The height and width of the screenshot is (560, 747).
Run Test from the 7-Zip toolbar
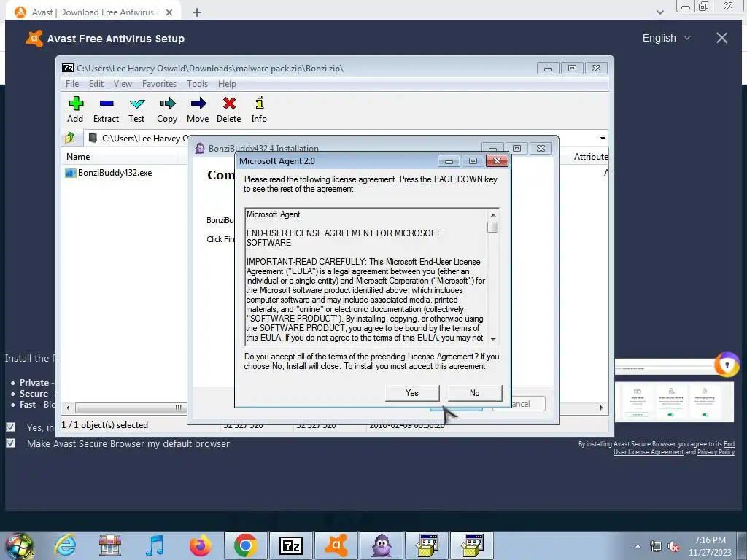click(x=136, y=109)
